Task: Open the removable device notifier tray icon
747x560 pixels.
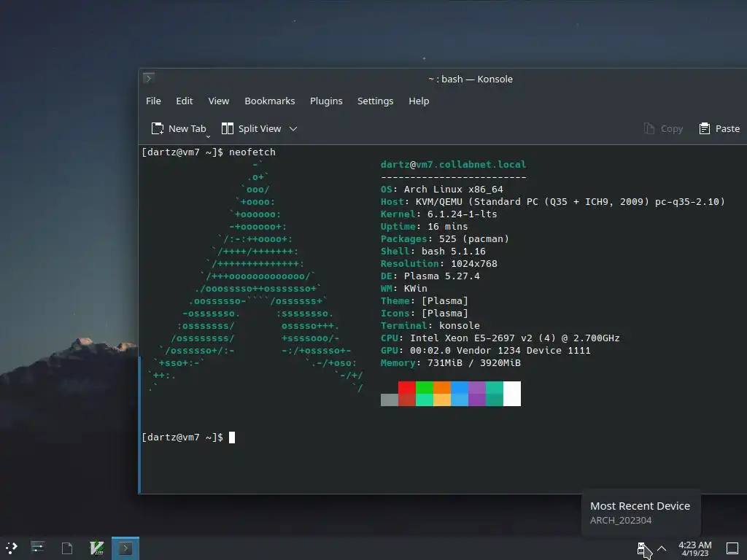Action: pos(641,548)
